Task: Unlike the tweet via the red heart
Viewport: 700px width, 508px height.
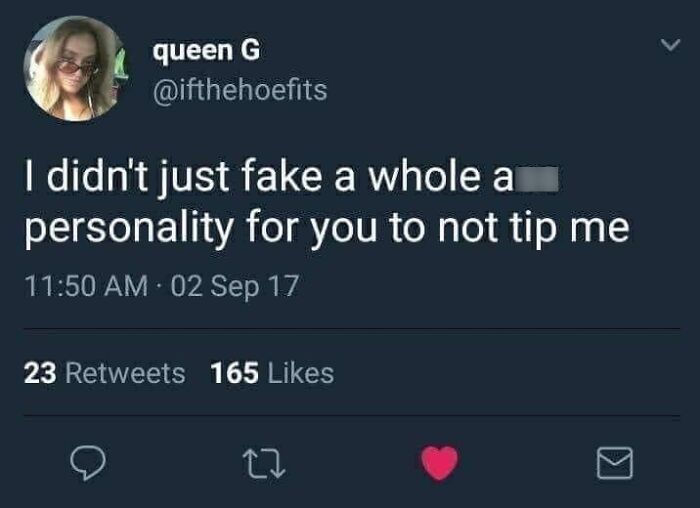Action: pos(437,462)
